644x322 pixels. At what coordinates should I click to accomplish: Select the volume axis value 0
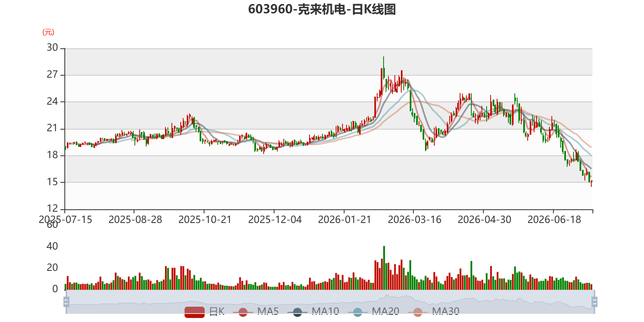point(55,289)
